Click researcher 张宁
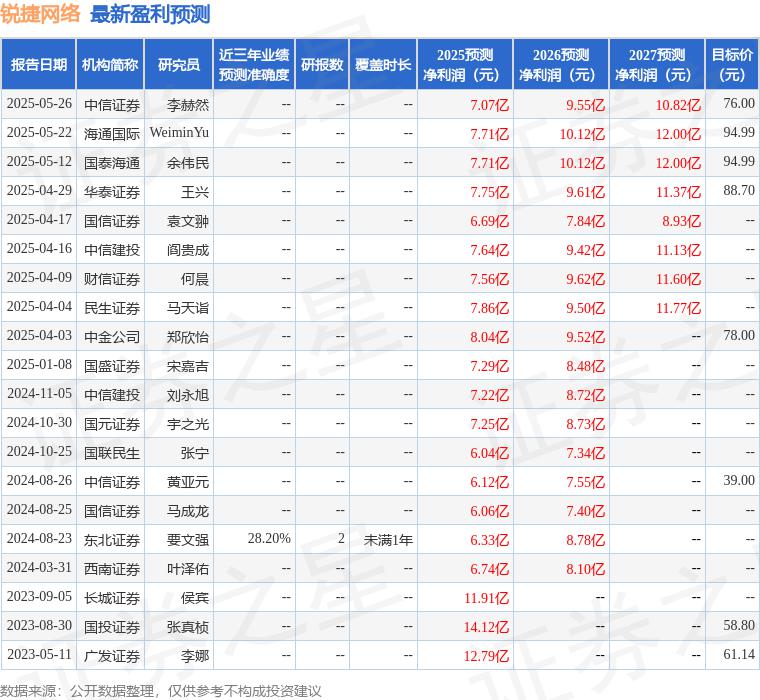 tap(195, 453)
